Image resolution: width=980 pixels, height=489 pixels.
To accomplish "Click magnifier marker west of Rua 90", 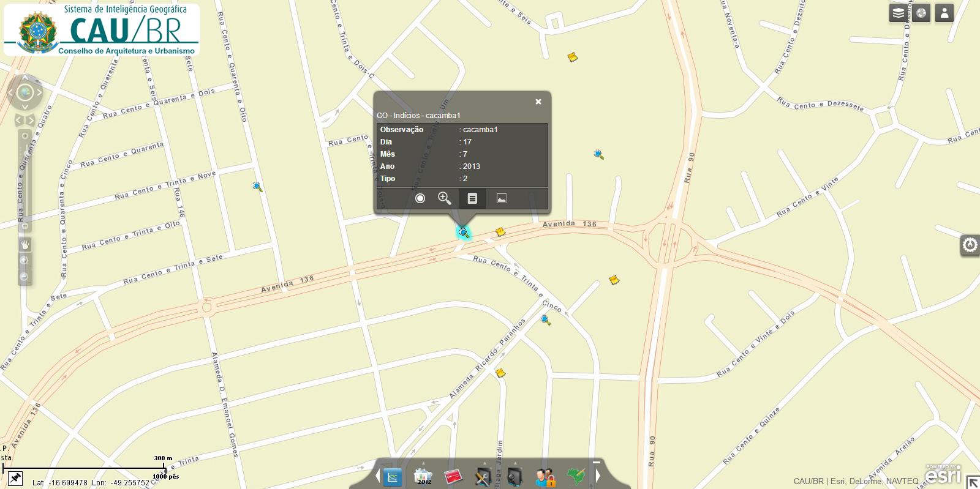I will [599, 154].
